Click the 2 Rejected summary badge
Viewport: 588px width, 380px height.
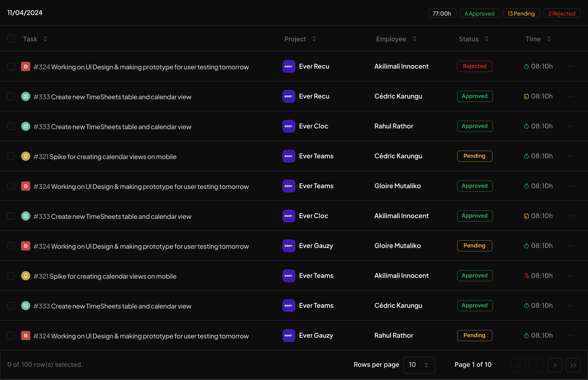[562, 13]
